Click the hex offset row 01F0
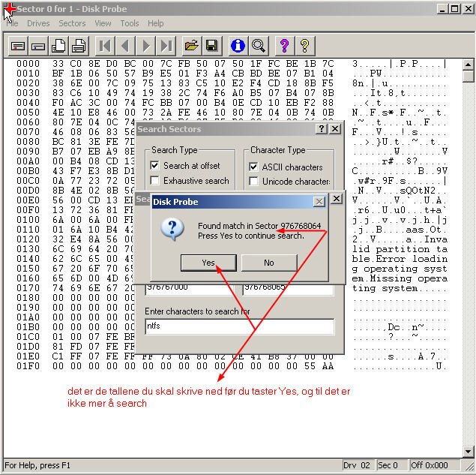The height and width of the screenshot is (475, 476). (x=28, y=366)
